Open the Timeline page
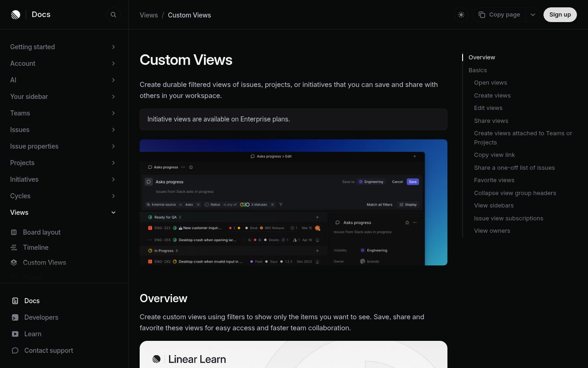Viewport: 588px width, 368px height. point(36,247)
